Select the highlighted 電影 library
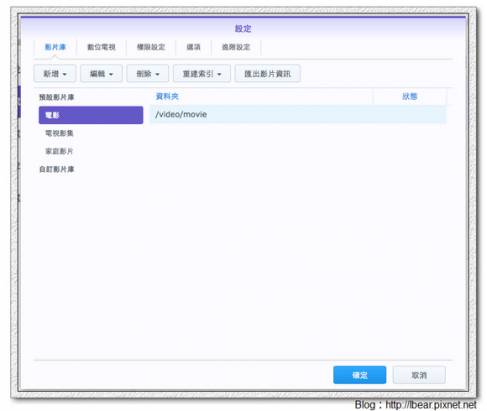487x411 pixels. [91, 115]
